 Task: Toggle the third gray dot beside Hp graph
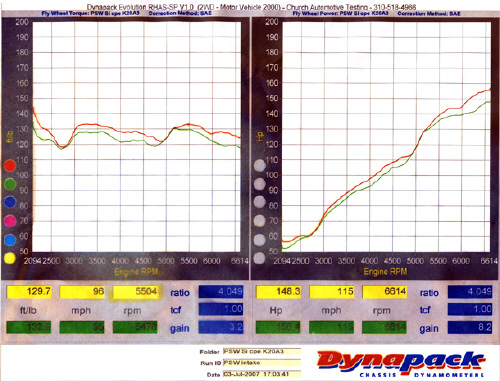click(x=259, y=202)
